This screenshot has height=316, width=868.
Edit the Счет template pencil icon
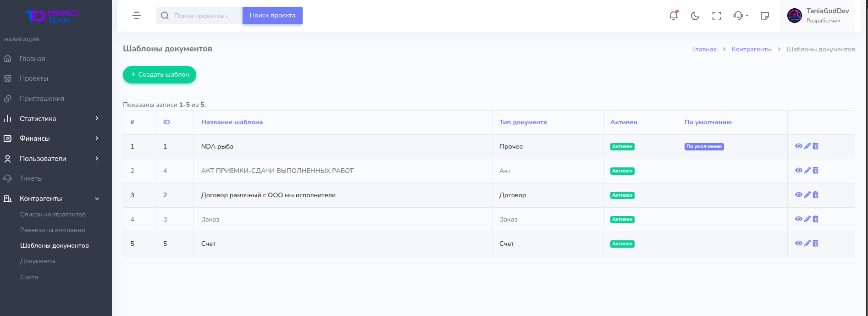[x=807, y=244]
